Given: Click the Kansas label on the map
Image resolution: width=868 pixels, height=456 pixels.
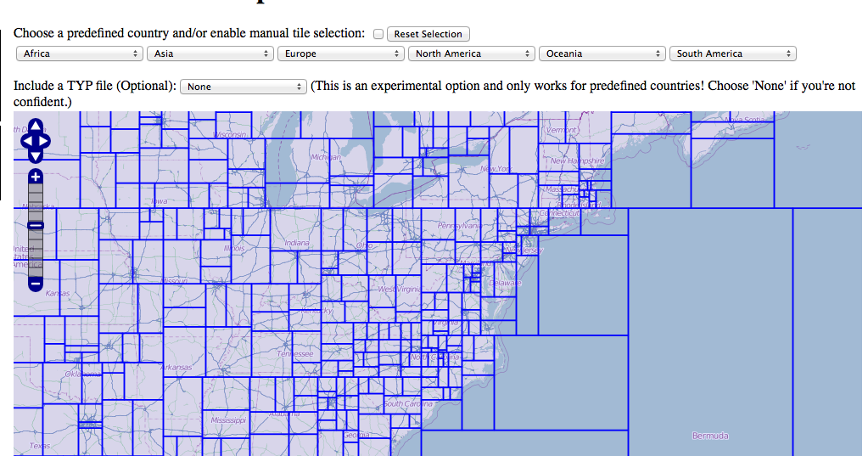Looking at the screenshot, I should (58, 293).
